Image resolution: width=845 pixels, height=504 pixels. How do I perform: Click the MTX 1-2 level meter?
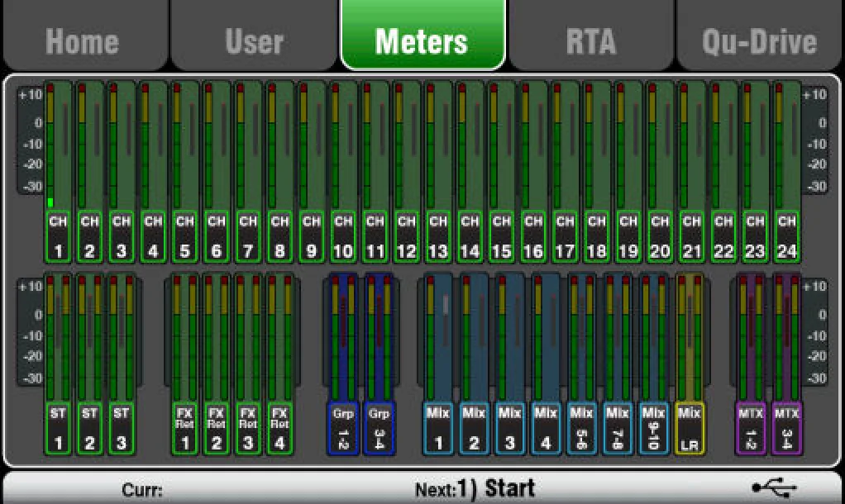(751, 338)
